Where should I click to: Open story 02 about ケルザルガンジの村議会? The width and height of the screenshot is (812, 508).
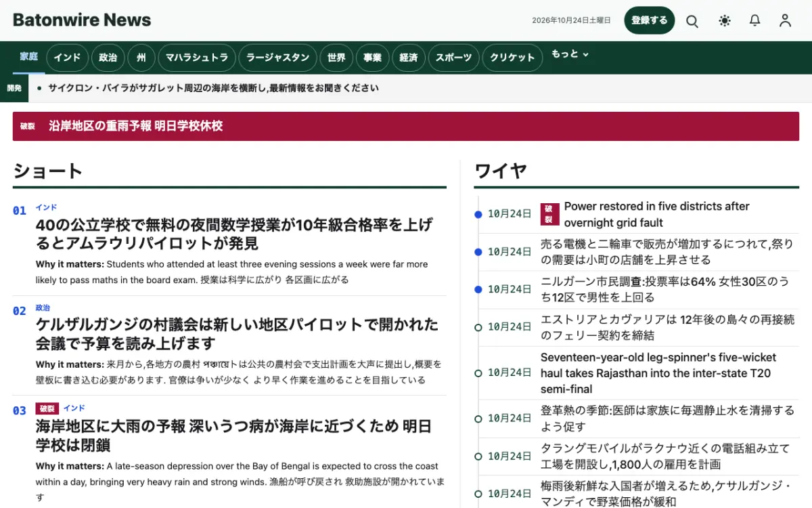237,334
